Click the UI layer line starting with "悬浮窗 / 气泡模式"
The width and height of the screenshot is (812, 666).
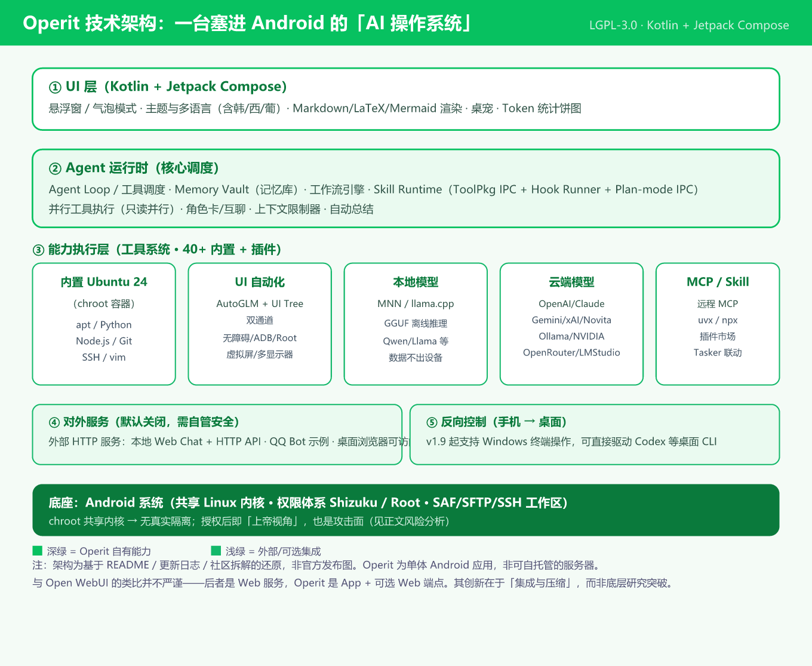point(315,108)
